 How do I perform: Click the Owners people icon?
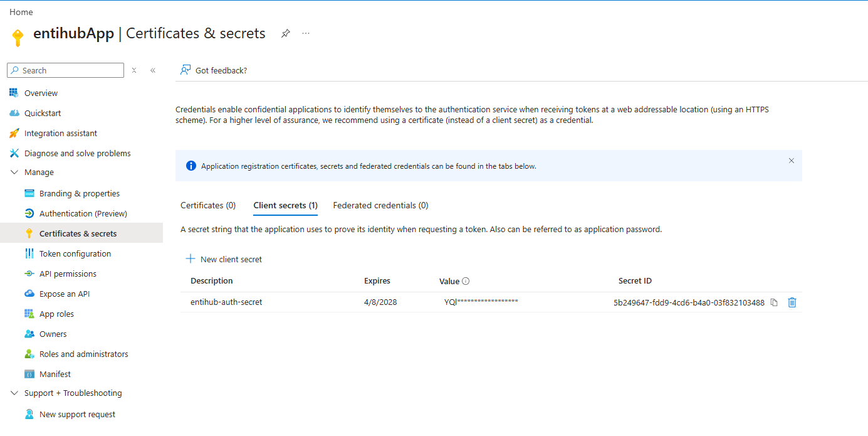29,334
